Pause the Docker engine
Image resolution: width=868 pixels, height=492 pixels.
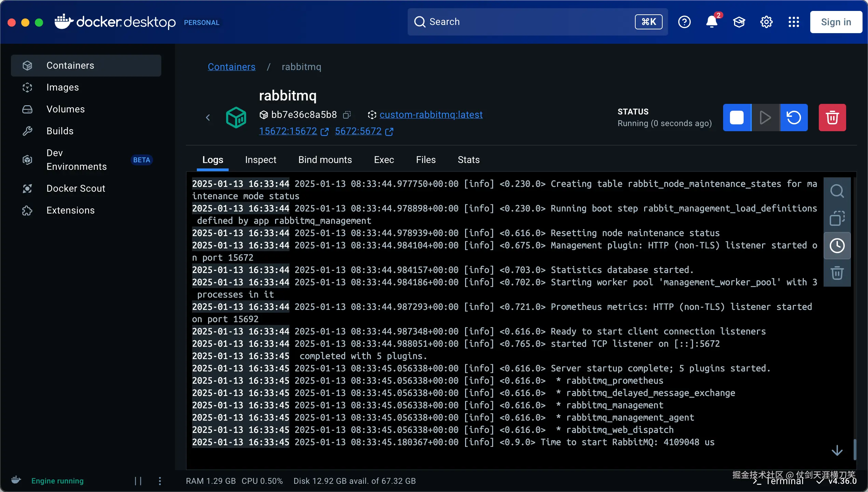click(x=138, y=481)
